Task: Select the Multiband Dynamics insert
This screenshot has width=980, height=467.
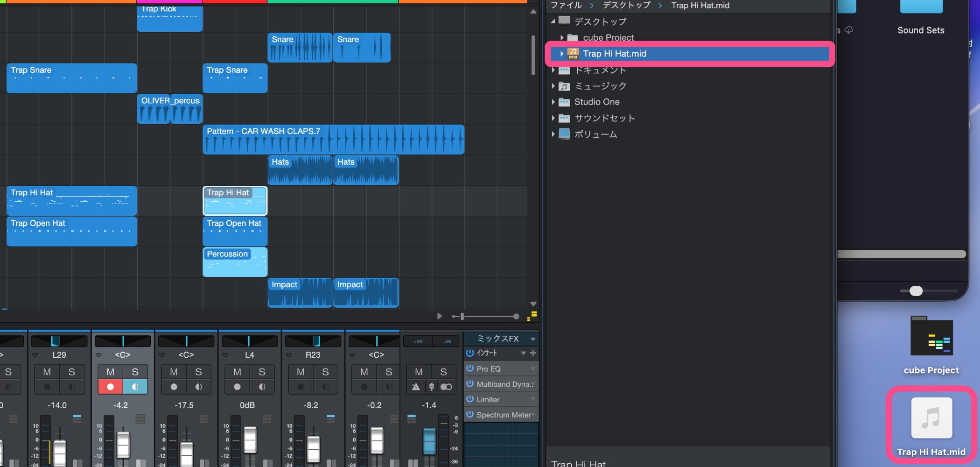Action: click(x=503, y=384)
